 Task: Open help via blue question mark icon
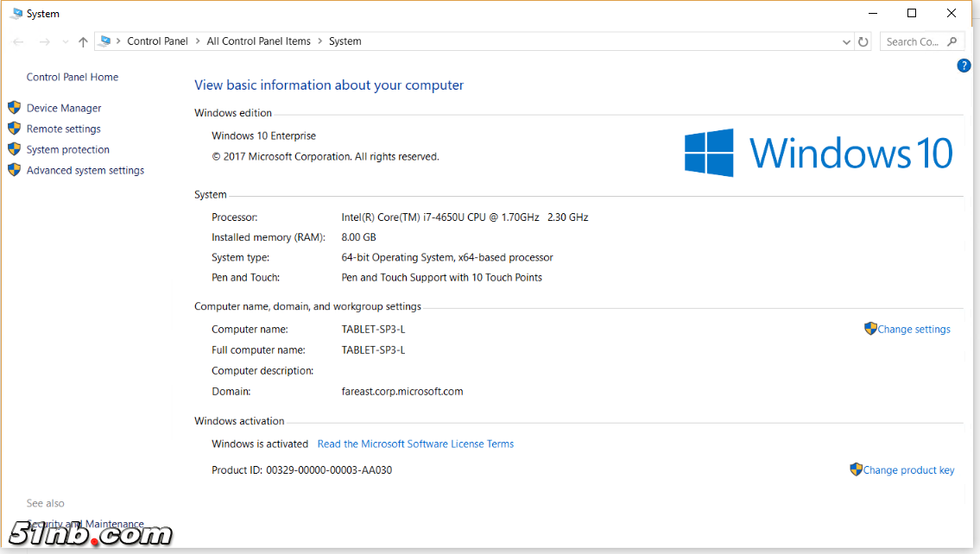[x=964, y=66]
